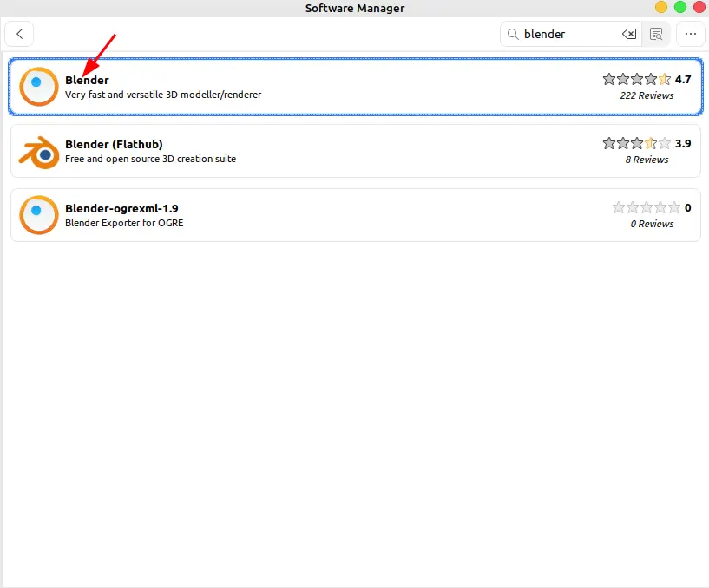Click the '8 Reviews' text
The image size is (709, 588).
647,160
